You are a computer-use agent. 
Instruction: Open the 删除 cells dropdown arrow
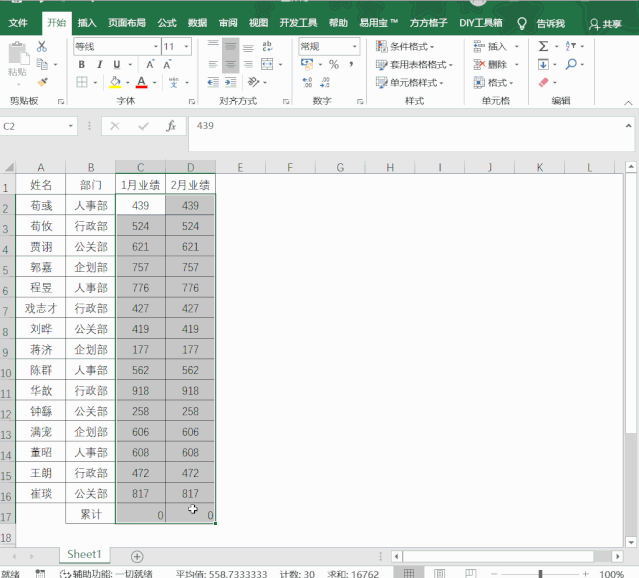pyautogui.click(x=517, y=64)
